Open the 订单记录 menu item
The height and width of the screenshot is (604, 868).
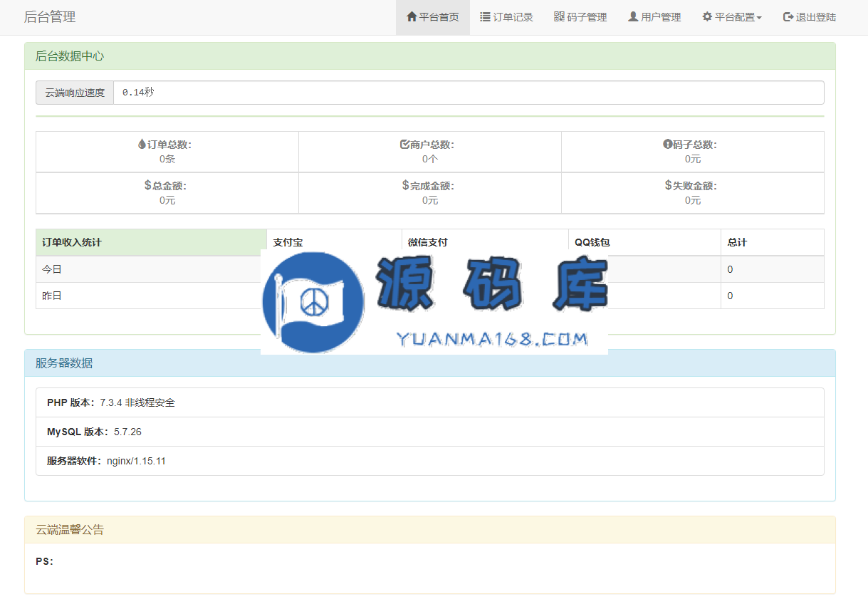coord(506,17)
